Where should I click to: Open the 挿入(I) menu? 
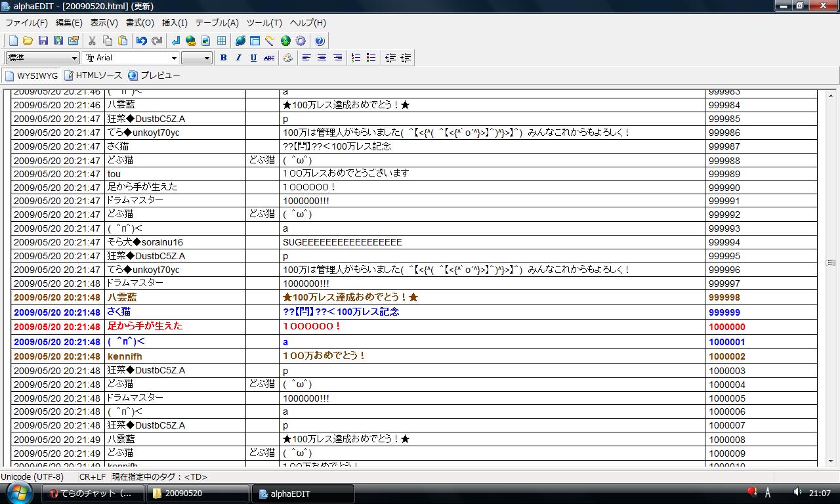coord(175,22)
